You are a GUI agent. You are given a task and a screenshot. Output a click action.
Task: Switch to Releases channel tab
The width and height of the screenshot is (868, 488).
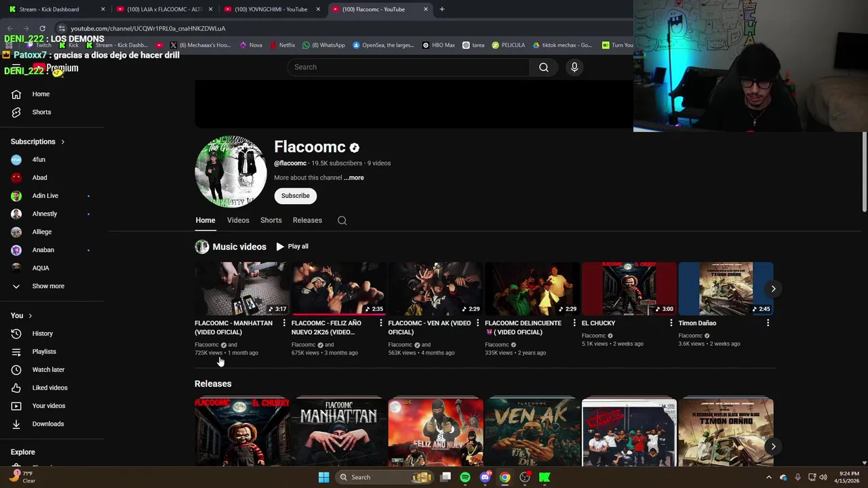(x=307, y=220)
